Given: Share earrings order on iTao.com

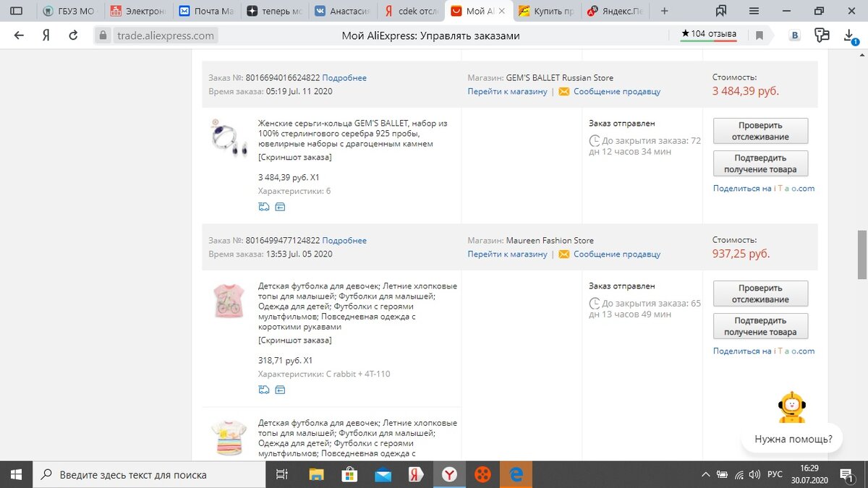Looking at the screenshot, I should pos(764,189).
